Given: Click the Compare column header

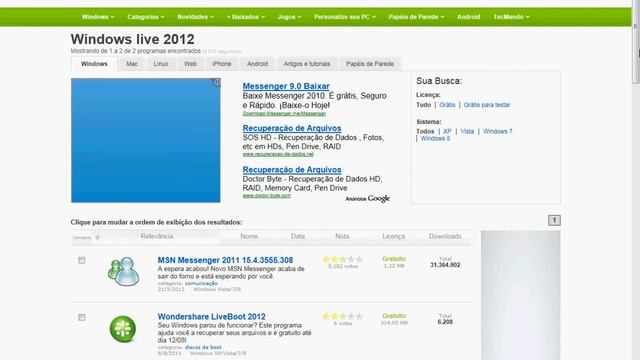Looking at the screenshot, I should click(x=82, y=238).
